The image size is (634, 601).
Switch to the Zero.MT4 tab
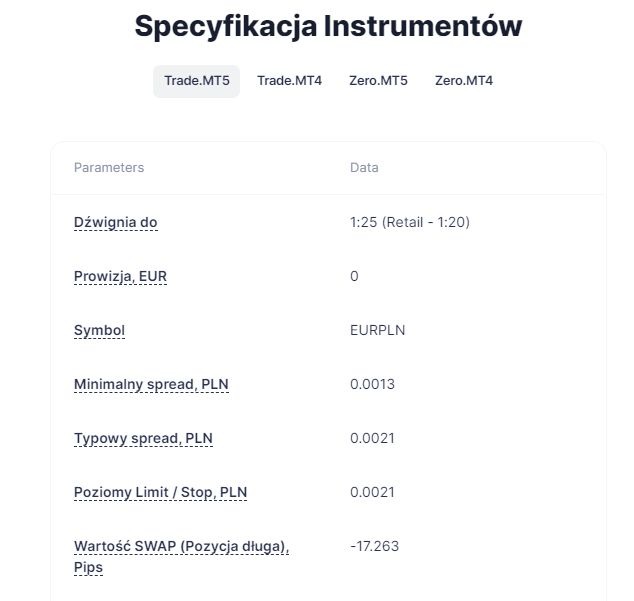(463, 81)
